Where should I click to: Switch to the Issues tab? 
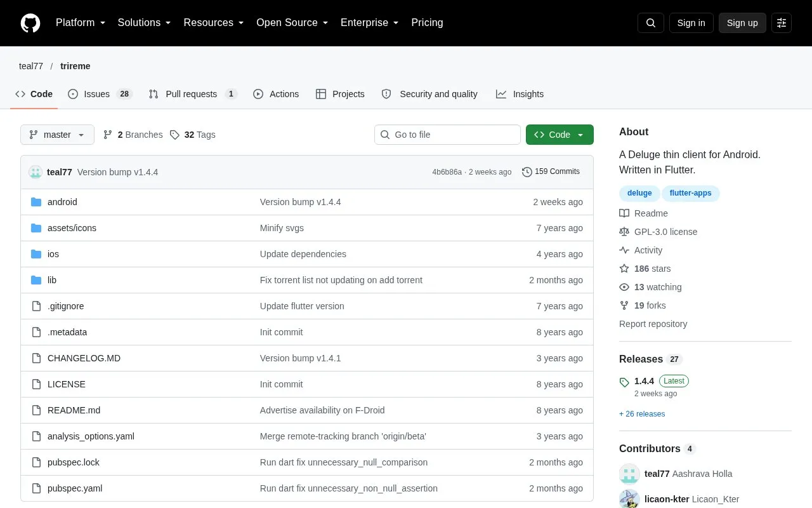(100, 94)
